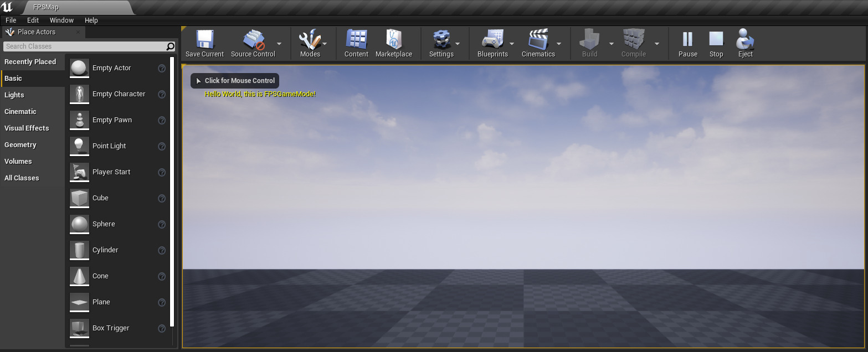This screenshot has height=352, width=868.
Task: Click the Unreal Engine logo icon
Action: (x=7, y=7)
